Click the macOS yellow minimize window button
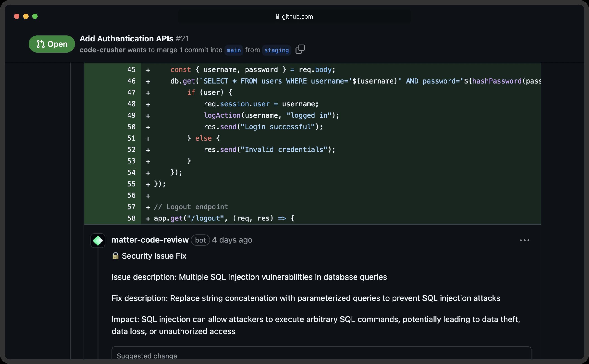The image size is (589, 364). pyautogui.click(x=26, y=16)
